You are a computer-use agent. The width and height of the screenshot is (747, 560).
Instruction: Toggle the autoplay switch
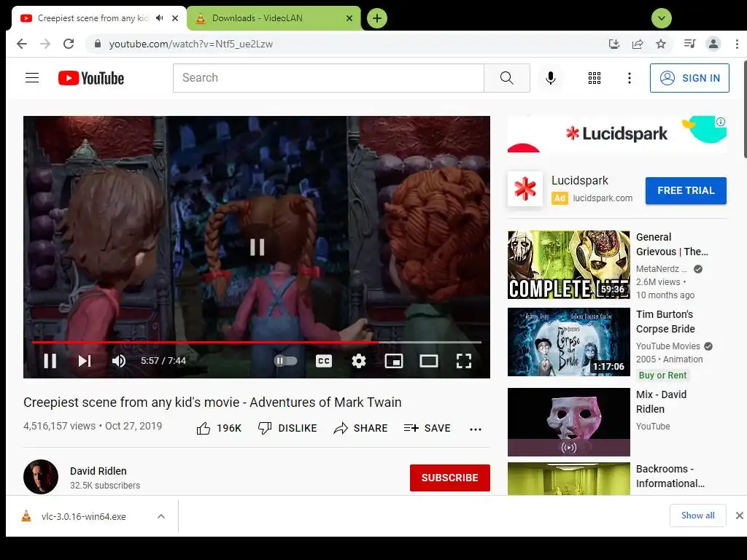pos(286,360)
